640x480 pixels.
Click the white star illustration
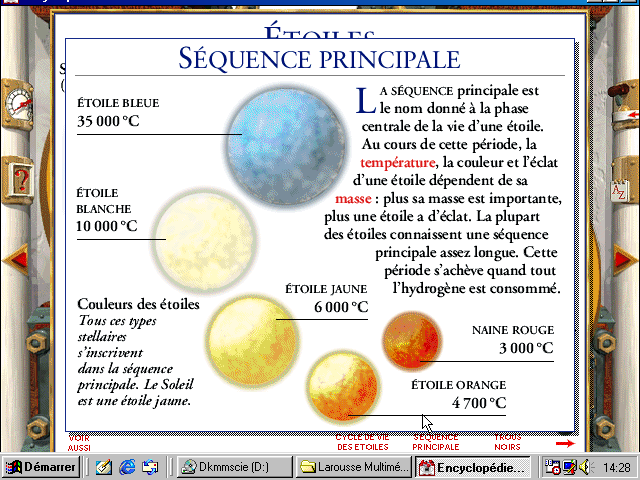pyautogui.click(x=205, y=242)
